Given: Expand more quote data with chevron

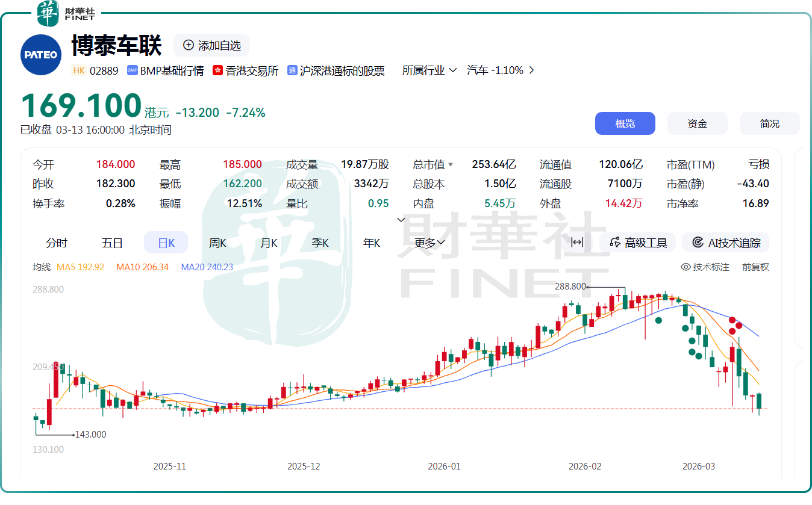Looking at the screenshot, I should coord(401,220).
